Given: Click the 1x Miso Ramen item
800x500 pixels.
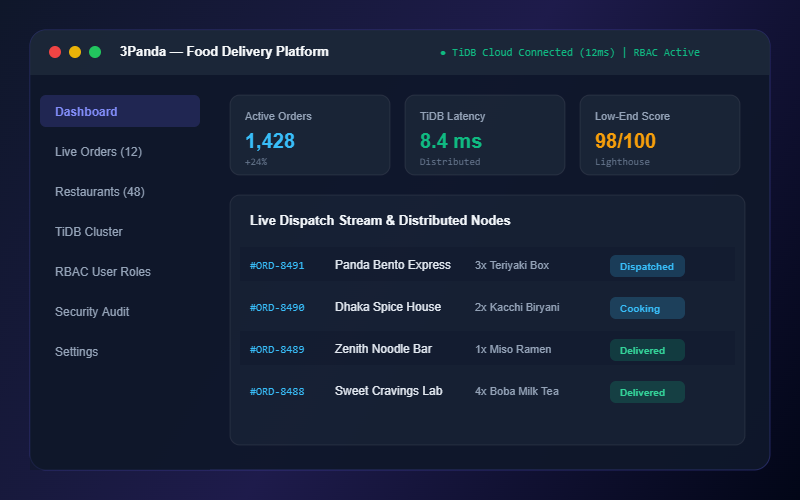Looking at the screenshot, I should click(513, 349).
